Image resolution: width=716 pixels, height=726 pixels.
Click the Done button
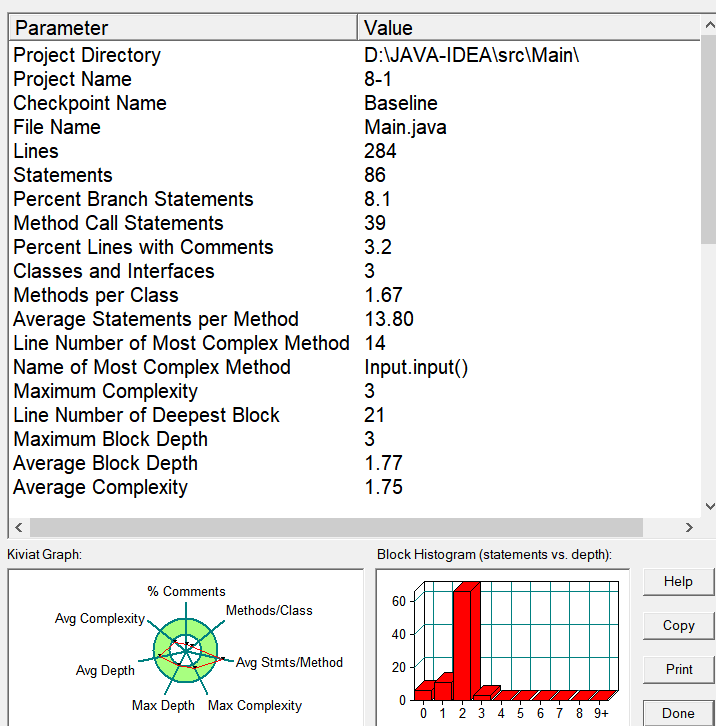click(678, 713)
